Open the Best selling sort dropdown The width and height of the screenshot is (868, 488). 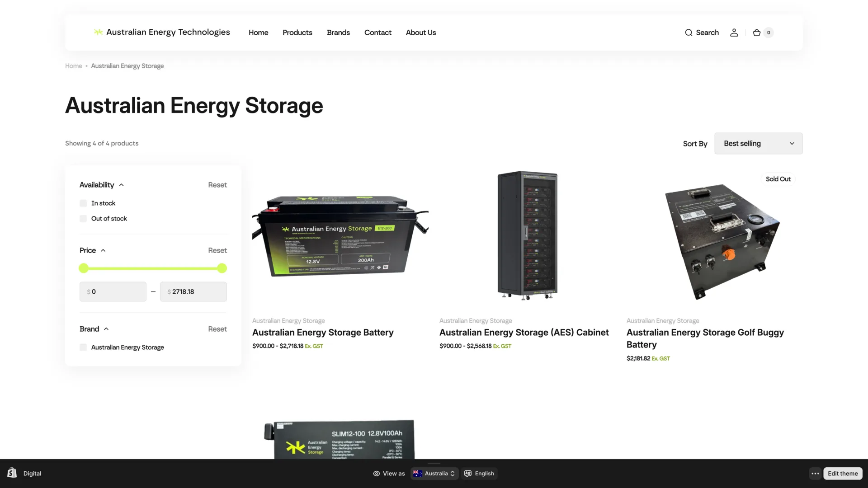759,143
